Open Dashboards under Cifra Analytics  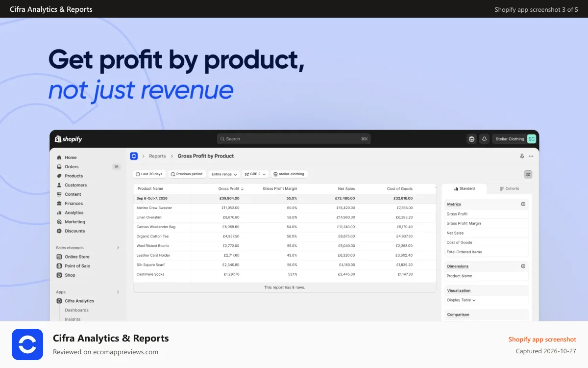click(x=76, y=310)
